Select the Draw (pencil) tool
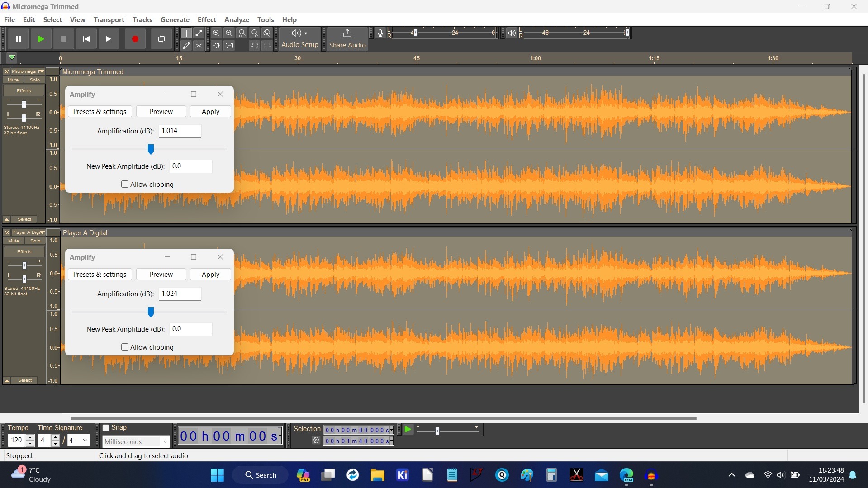868x488 pixels. [186, 45]
